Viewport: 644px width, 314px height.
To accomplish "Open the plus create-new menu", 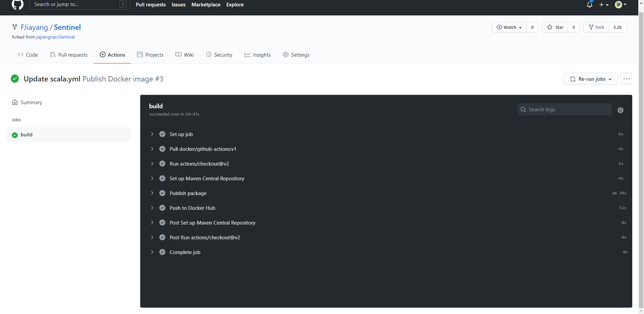I will pos(603,5).
